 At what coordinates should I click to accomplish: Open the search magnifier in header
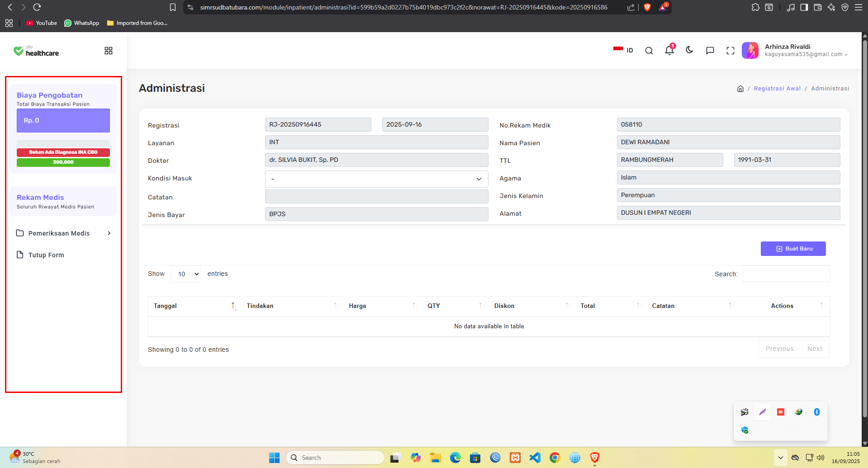point(649,51)
